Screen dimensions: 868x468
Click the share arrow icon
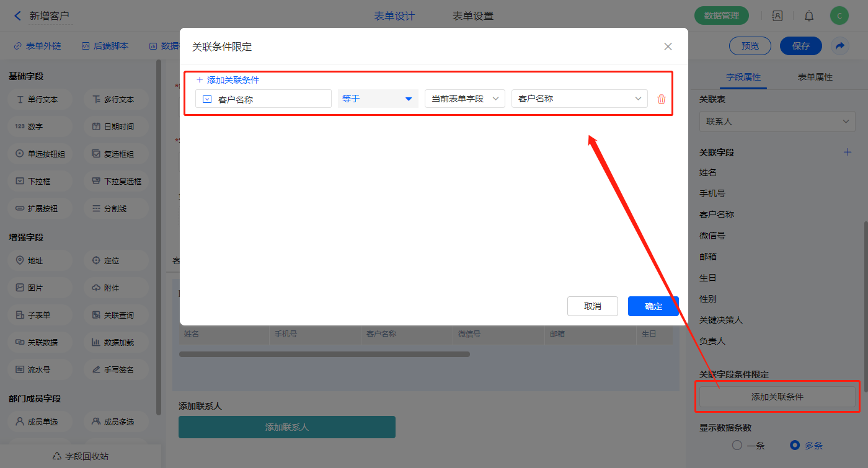pos(840,46)
